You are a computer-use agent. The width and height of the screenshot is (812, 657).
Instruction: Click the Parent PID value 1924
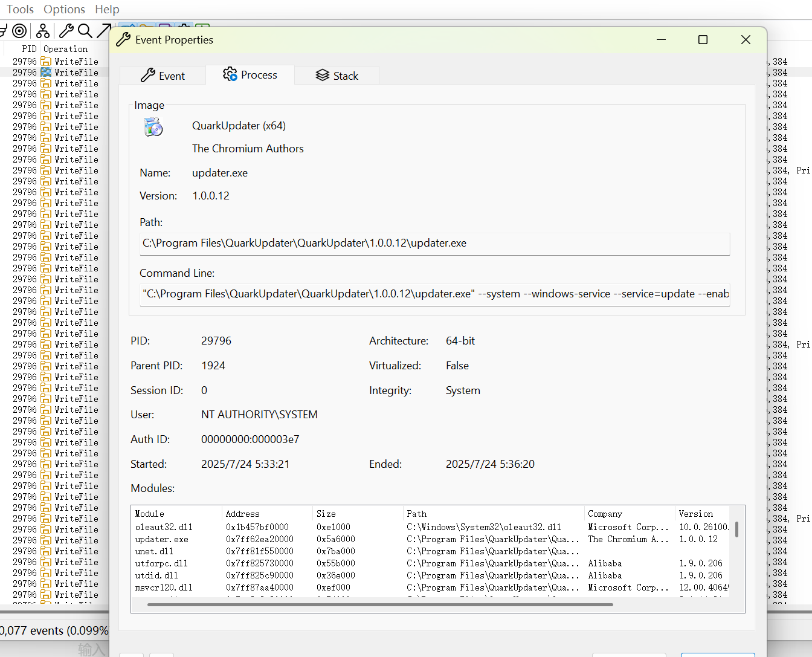(213, 366)
